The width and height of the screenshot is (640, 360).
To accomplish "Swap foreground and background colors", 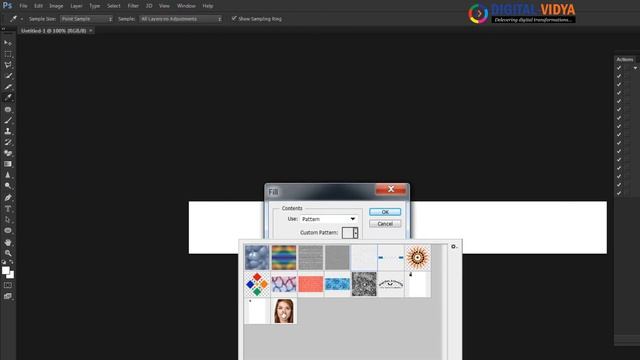I will coord(11,262).
